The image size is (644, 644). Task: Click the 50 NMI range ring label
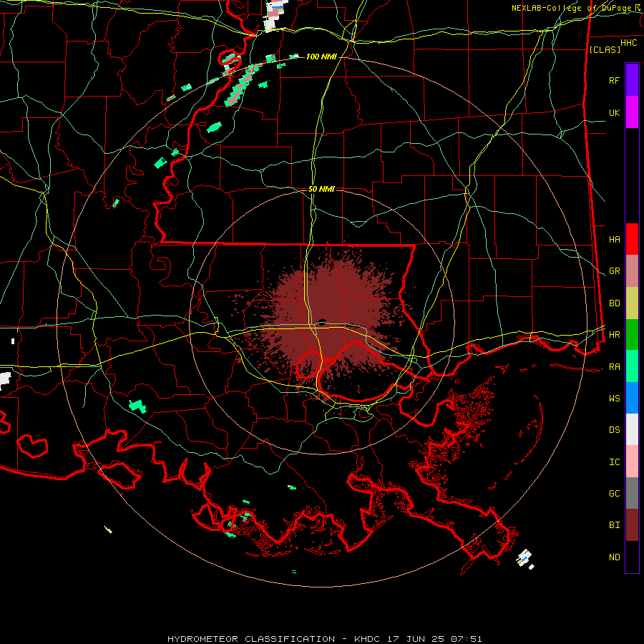[321, 189]
